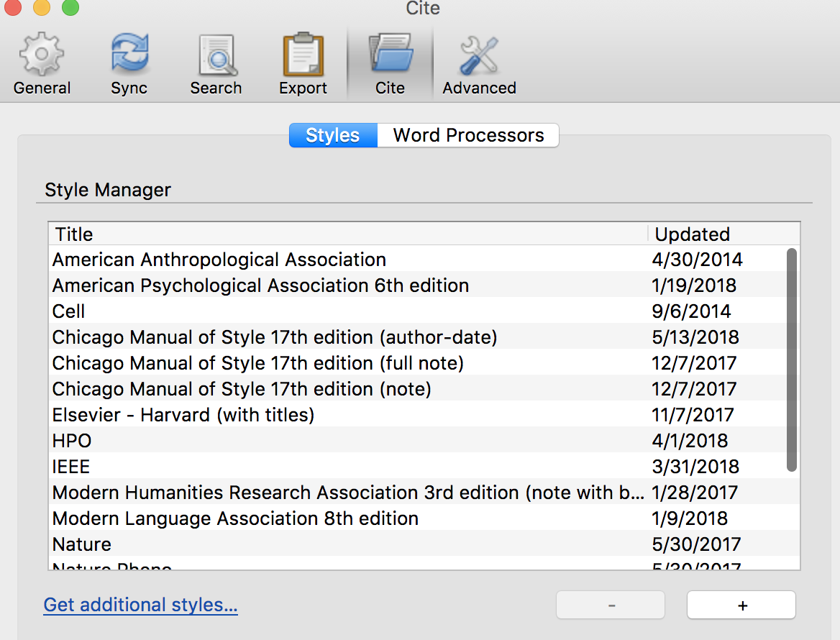The height and width of the screenshot is (640, 840).
Task: Click the 4/30/2014 updated date cell
Action: click(x=697, y=259)
